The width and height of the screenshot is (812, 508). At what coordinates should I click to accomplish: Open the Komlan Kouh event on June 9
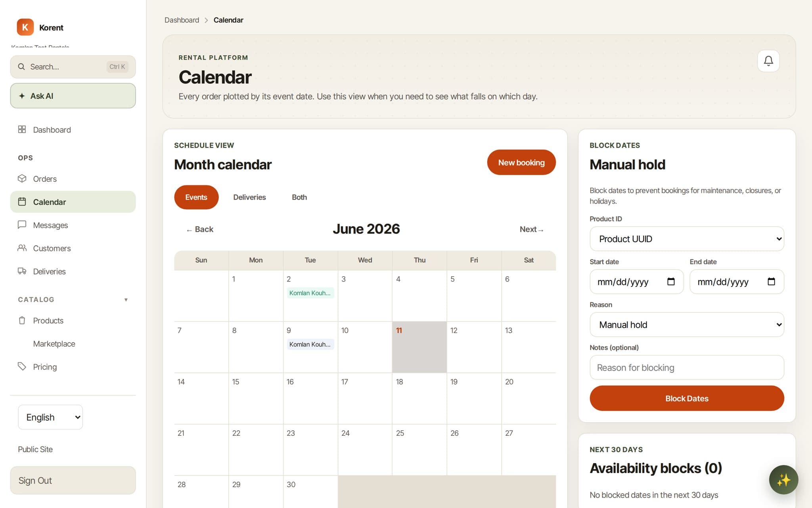(310, 344)
